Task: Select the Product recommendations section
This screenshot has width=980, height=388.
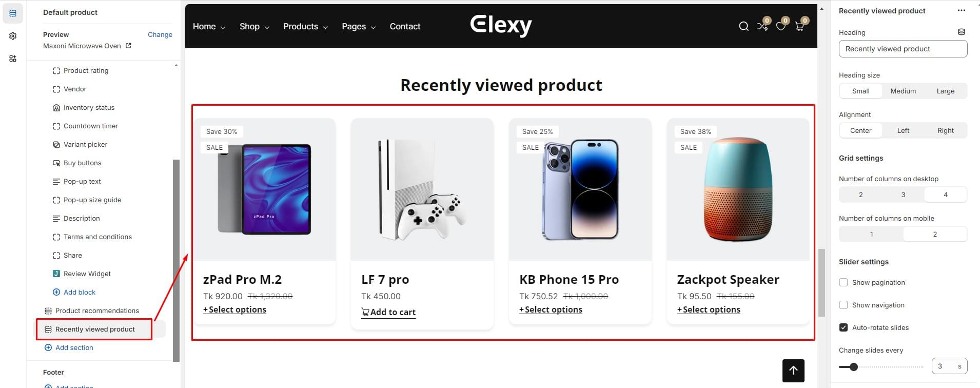Action: (x=97, y=311)
